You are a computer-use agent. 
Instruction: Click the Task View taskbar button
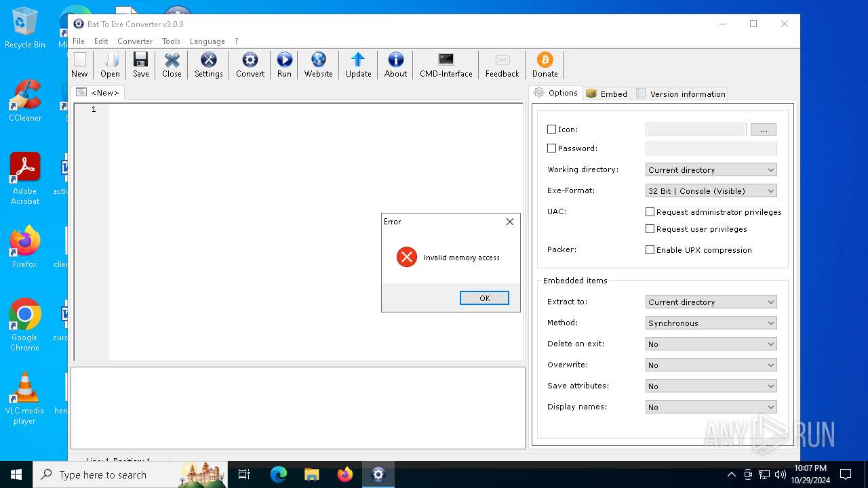tap(244, 474)
